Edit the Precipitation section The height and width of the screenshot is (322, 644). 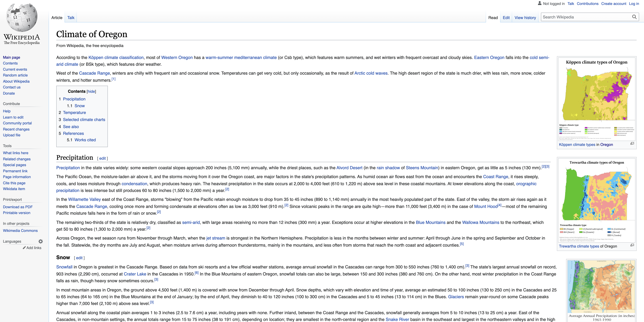pyautogui.click(x=102, y=158)
